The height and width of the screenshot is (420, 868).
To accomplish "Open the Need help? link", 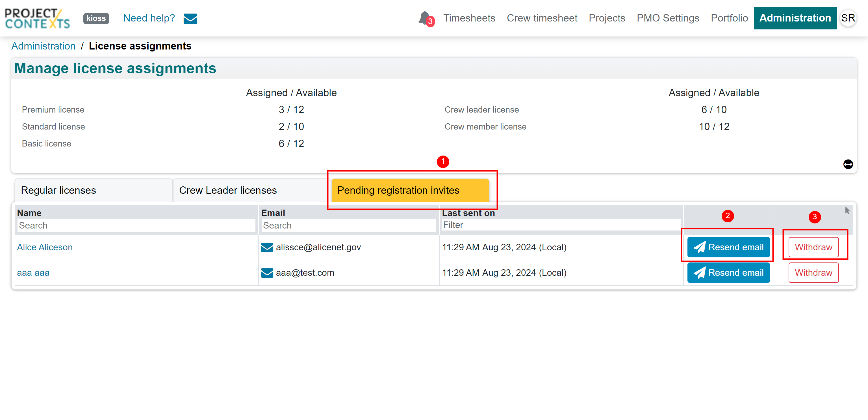I will pyautogui.click(x=149, y=18).
